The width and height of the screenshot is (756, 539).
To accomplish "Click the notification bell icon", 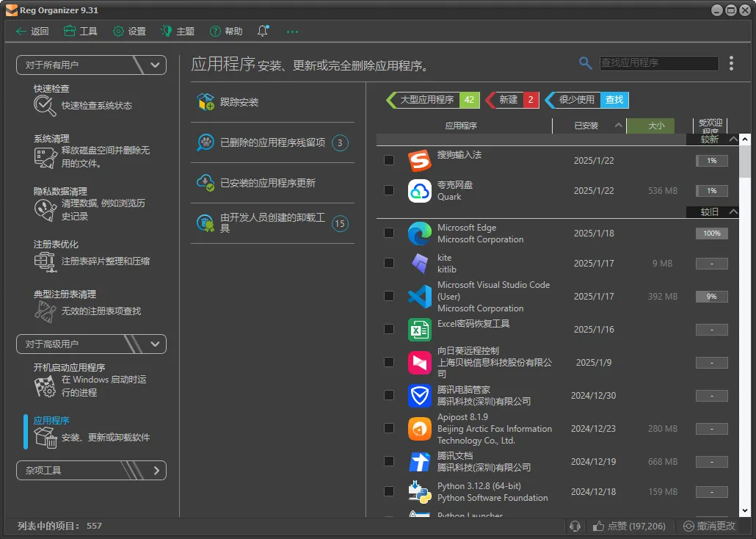I will (263, 31).
